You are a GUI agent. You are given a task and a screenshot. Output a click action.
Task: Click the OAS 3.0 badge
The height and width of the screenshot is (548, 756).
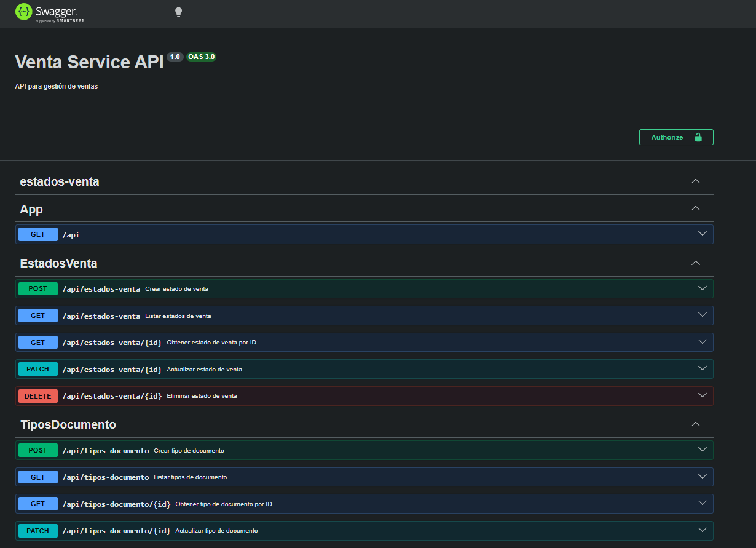[x=202, y=57]
